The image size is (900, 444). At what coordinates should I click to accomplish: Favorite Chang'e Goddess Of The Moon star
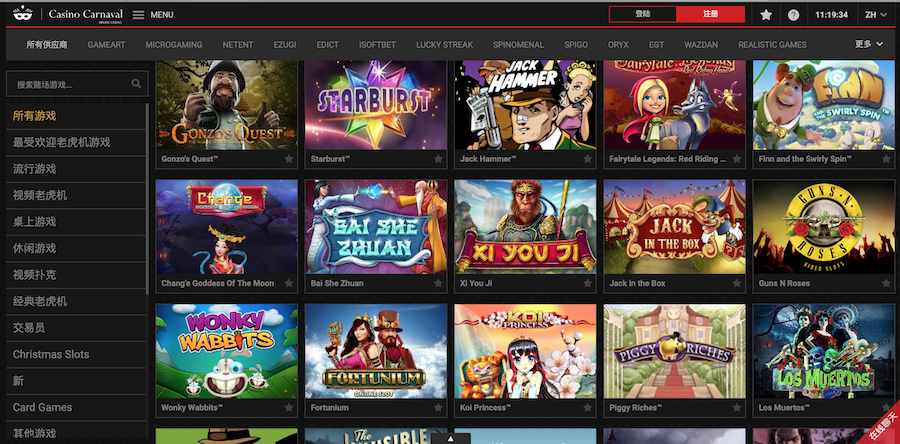click(289, 283)
